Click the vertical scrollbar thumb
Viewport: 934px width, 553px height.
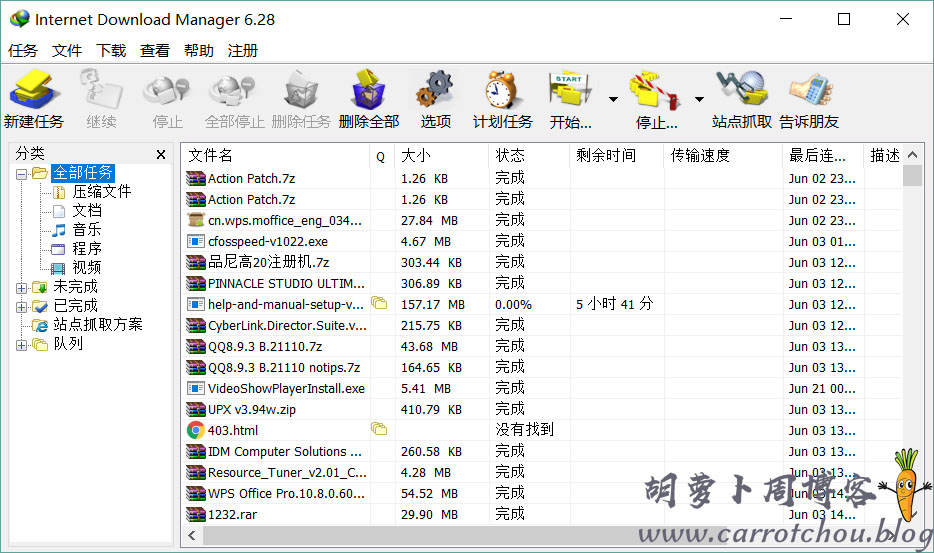[x=913, y=176]
